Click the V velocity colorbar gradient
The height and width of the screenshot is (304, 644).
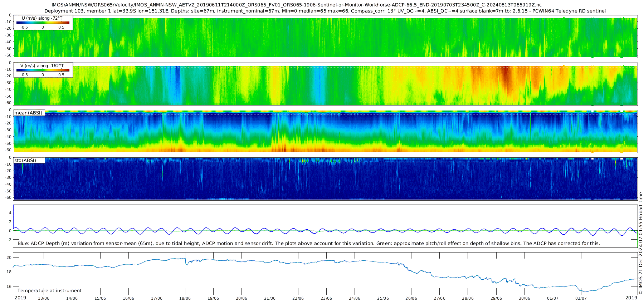pyautogui.click(x=43, y=70)
